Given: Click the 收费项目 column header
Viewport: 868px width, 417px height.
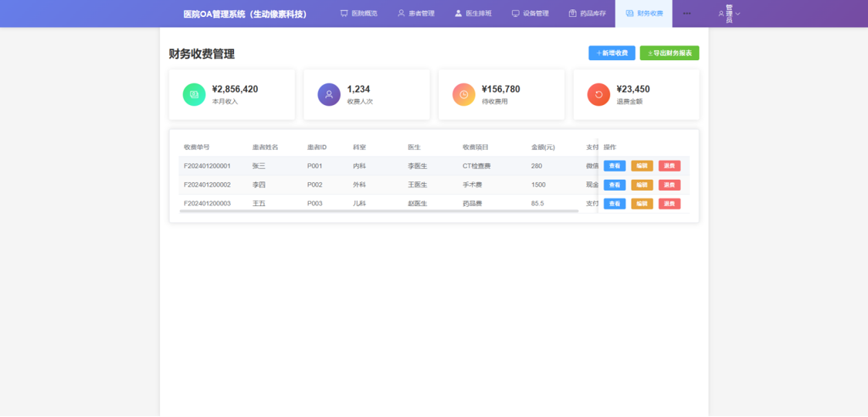Looking at the screenshot, I should point(475,147).
